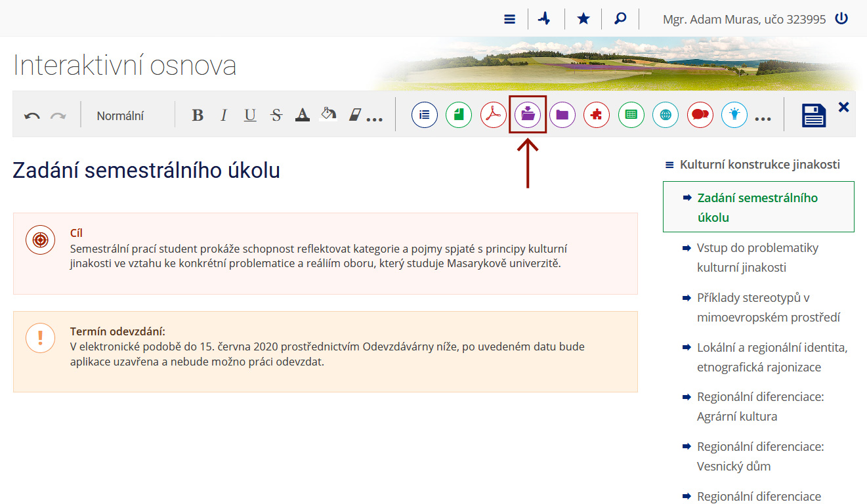Click the paragraph starting 'Semestrální prací student'
Viewport: 867px width, 504px height.
pyautogui.click(x=318, y=257)
